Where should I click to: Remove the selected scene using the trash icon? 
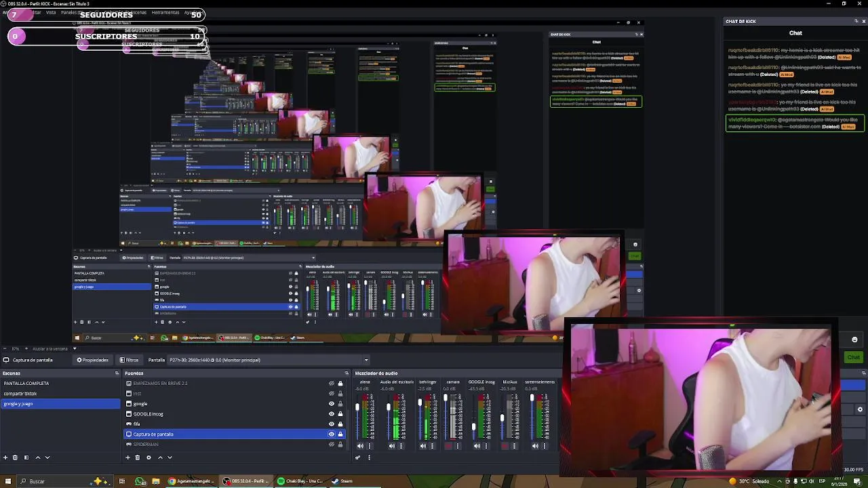coord(15,457)
